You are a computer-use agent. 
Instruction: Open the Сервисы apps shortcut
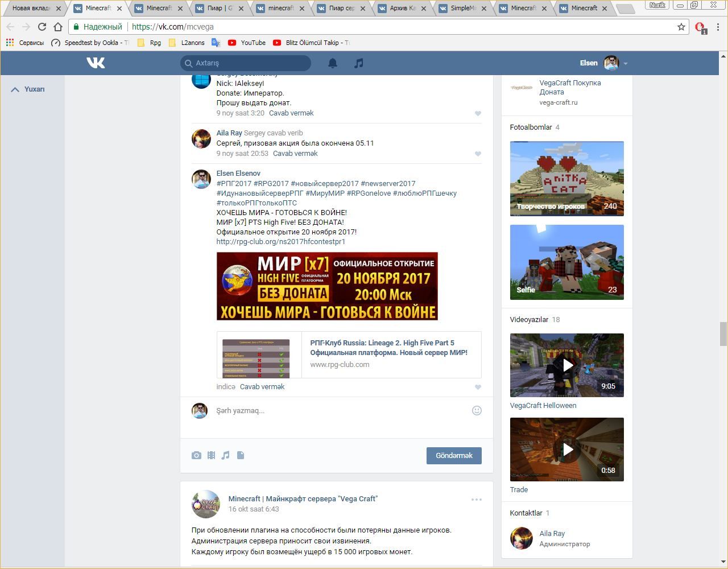pyautogui.click(x=25, y=43)
